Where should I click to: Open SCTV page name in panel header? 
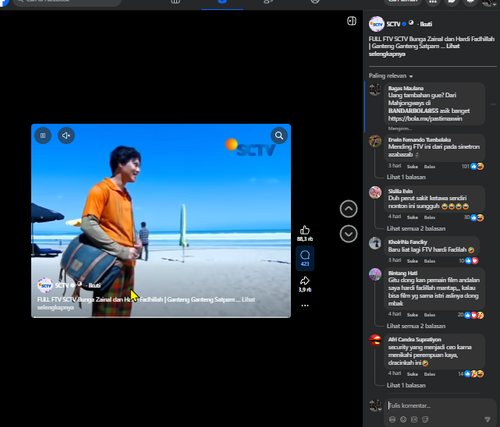coord(393,24)
